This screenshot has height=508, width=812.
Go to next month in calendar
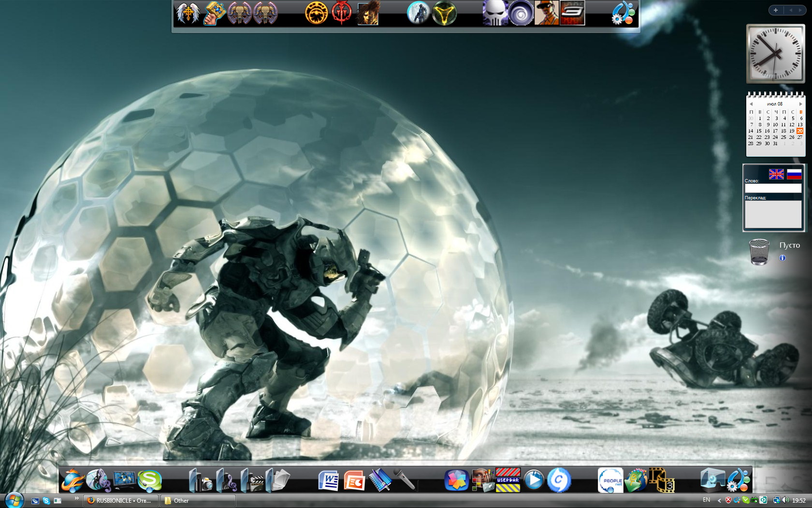800,104
